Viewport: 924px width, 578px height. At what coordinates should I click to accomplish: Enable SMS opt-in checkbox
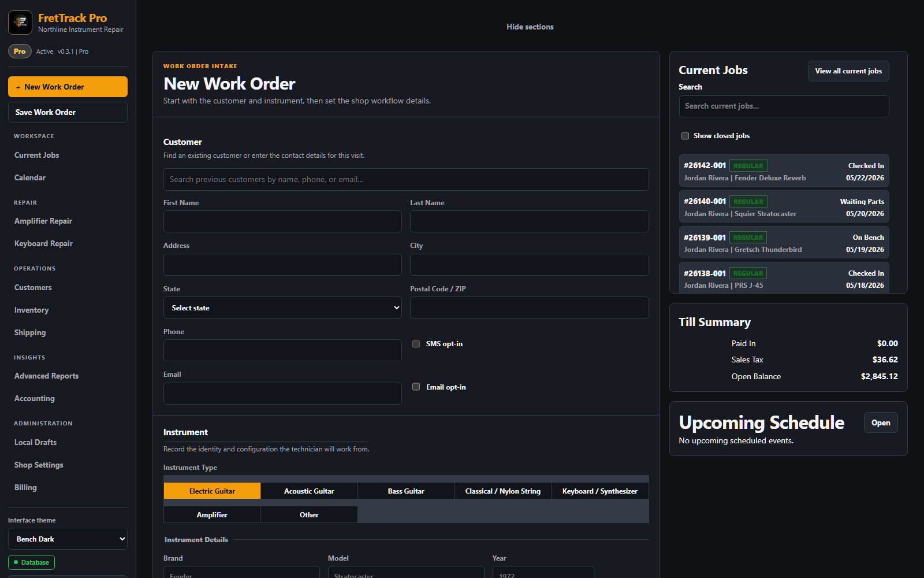(416, 344)
